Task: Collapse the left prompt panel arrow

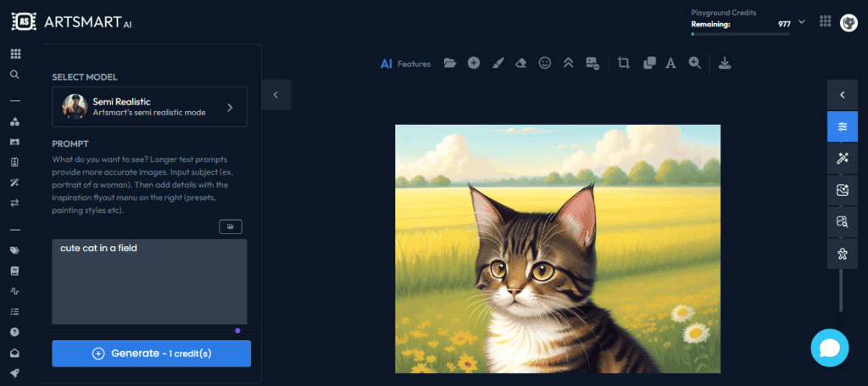Action: tap(275, 95)
